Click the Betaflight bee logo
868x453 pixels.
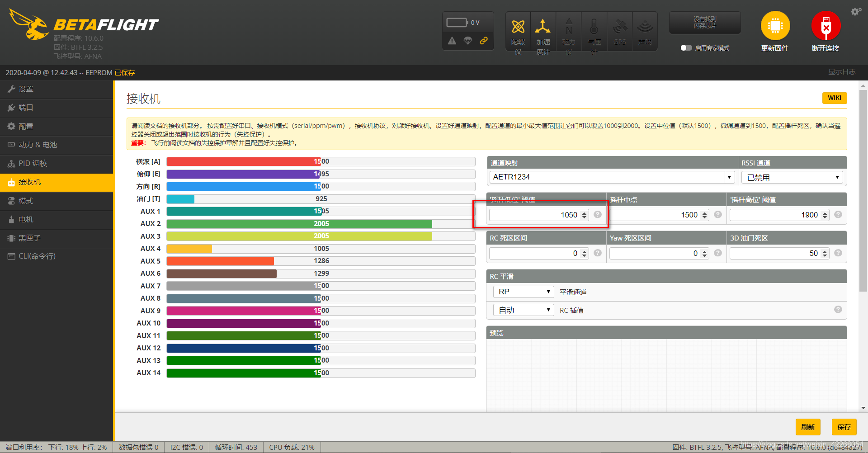(29, 24)
